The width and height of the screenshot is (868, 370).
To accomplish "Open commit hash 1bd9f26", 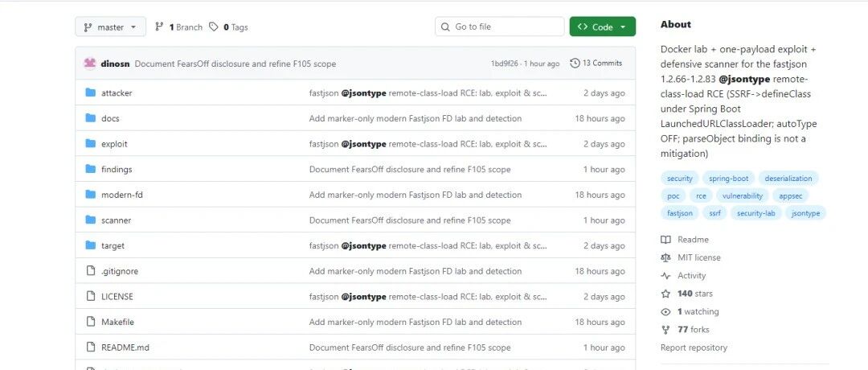I will (x=504, y=64).
